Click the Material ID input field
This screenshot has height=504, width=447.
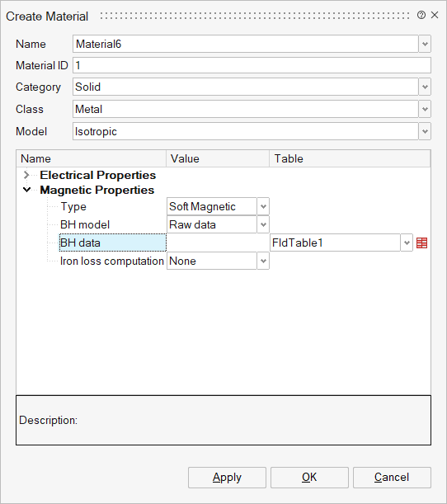[x=252, y=65]
